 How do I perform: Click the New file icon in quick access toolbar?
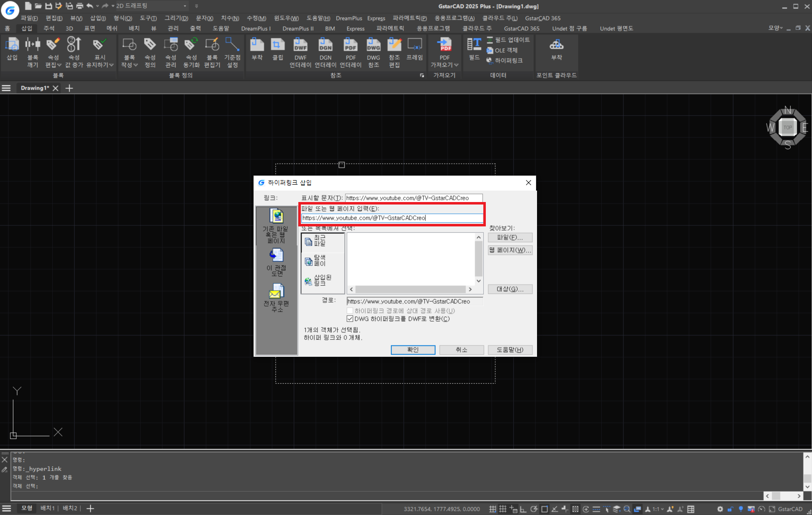[28, 6]
